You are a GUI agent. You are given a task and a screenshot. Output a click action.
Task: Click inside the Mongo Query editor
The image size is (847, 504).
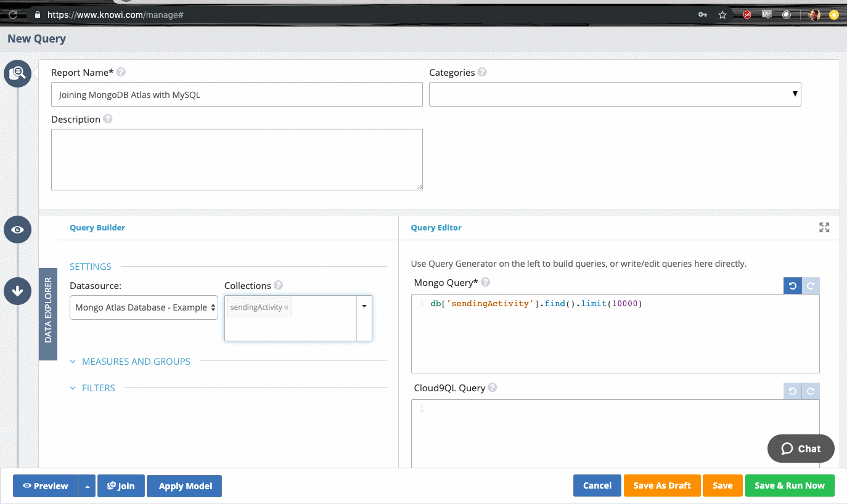[x=615, y=333]
